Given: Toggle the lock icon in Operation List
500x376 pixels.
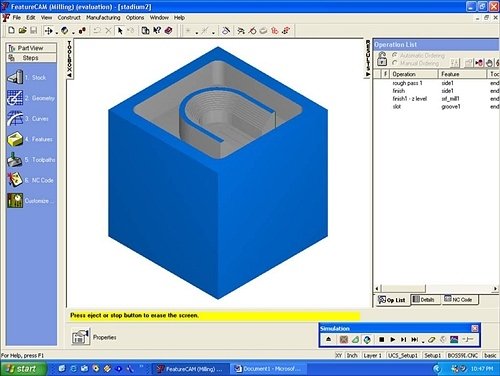Looking at the screenshot, I should coord(382,59).
